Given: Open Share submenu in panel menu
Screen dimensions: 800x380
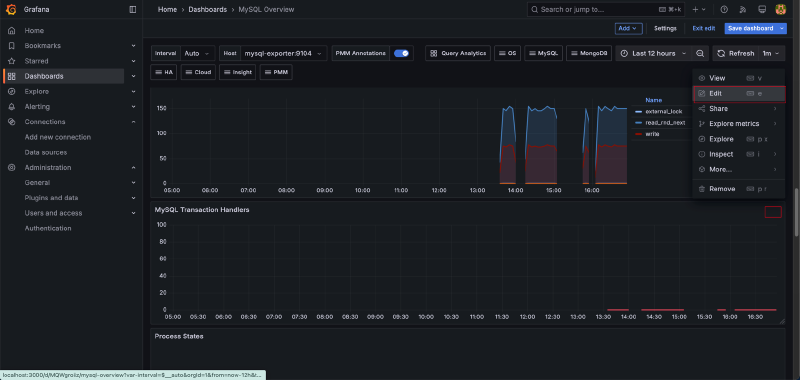Looking at the screenshot, I should tap(738, 109).
